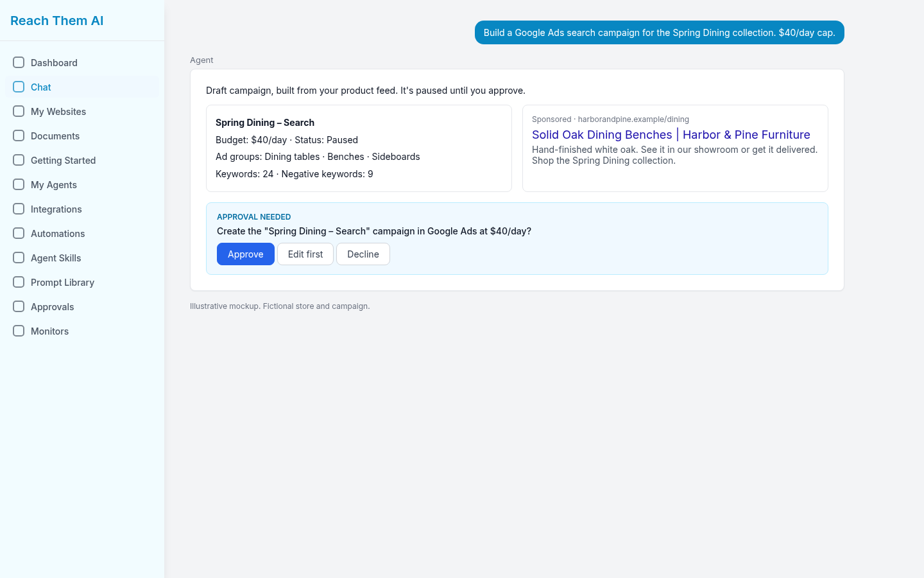Click the Agent Skills sidebar icon

pyautogui.click(x=19, y=258)
